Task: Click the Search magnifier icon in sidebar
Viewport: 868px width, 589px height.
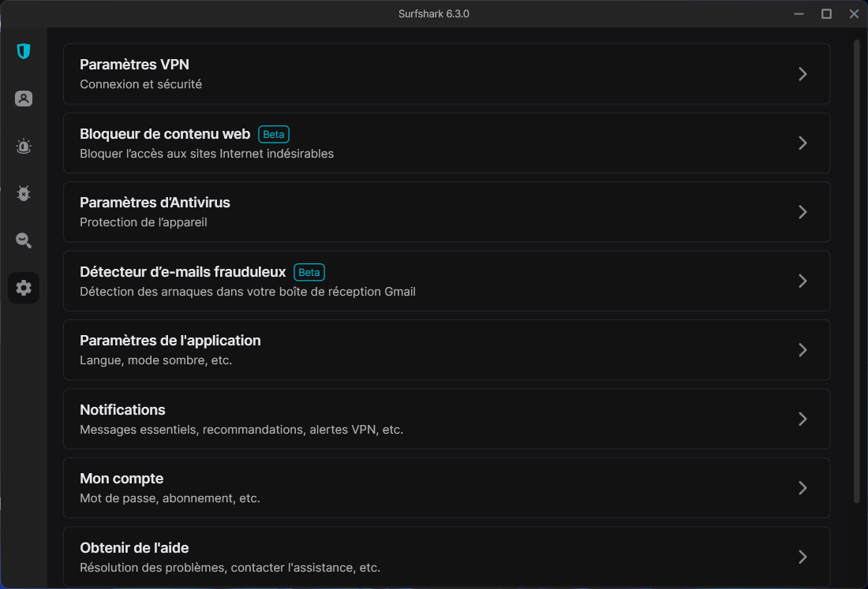Action: (24, 240)
